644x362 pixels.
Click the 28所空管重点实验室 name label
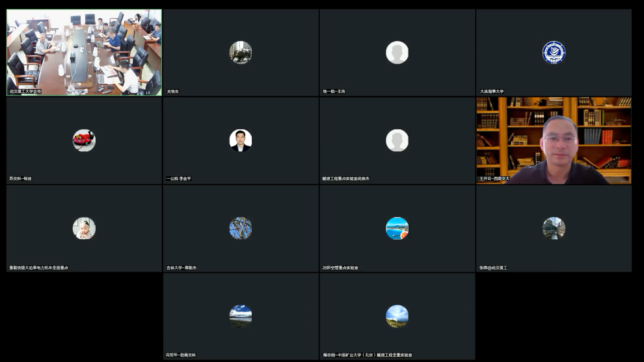pyautogui.click(x=340, y=268)
